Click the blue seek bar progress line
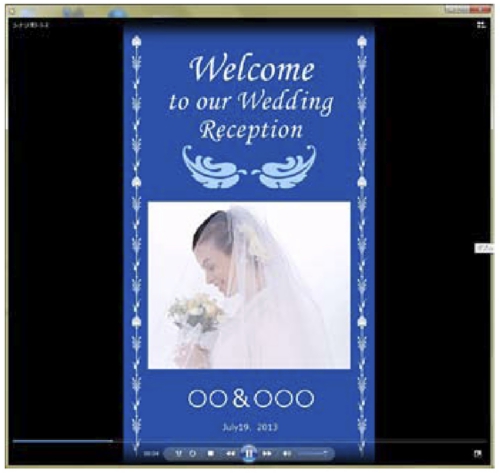 (63, 441)
